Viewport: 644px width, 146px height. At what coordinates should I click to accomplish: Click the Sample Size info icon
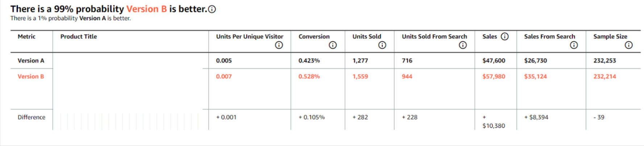[629, 45]
